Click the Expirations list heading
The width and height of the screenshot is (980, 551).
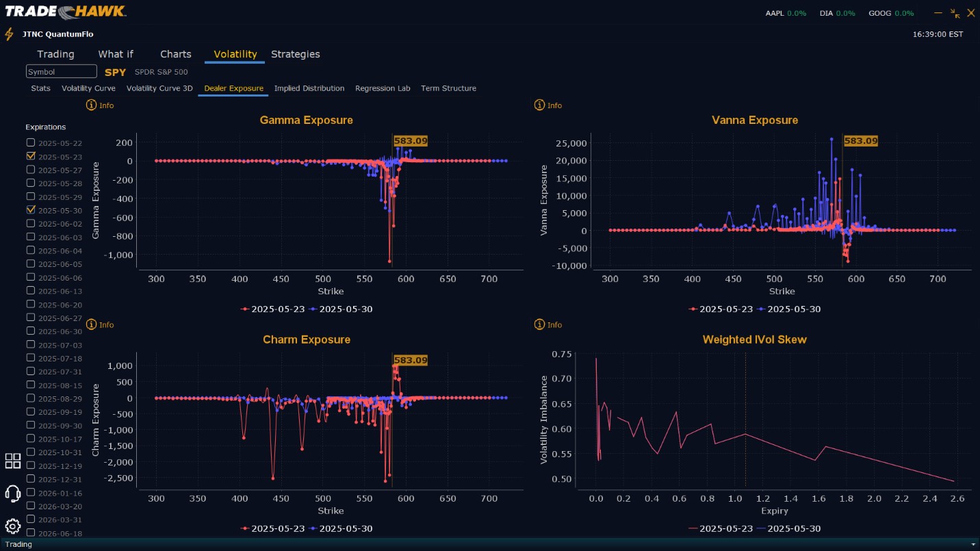tap(46, 127)
